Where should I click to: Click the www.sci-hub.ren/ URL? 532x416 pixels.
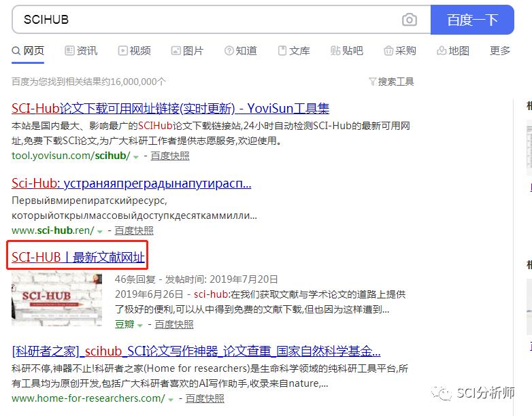click(x=52, y=230)
